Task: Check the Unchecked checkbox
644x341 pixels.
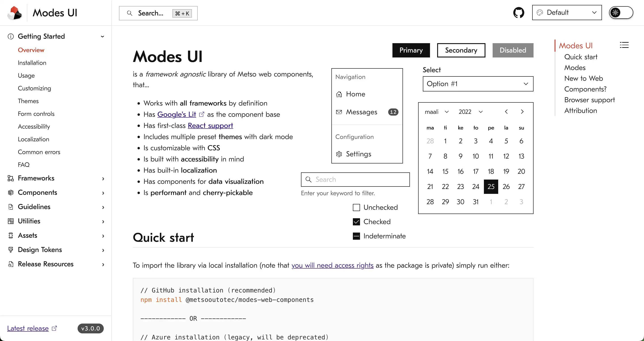Action: (356, 207)
